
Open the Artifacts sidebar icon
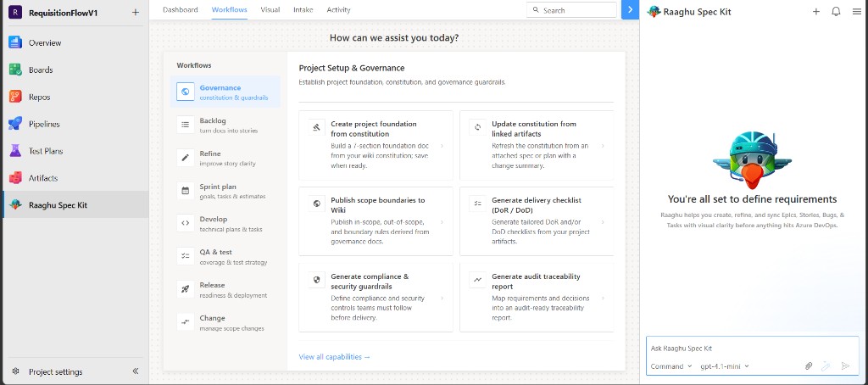click(x=15, y=178)
